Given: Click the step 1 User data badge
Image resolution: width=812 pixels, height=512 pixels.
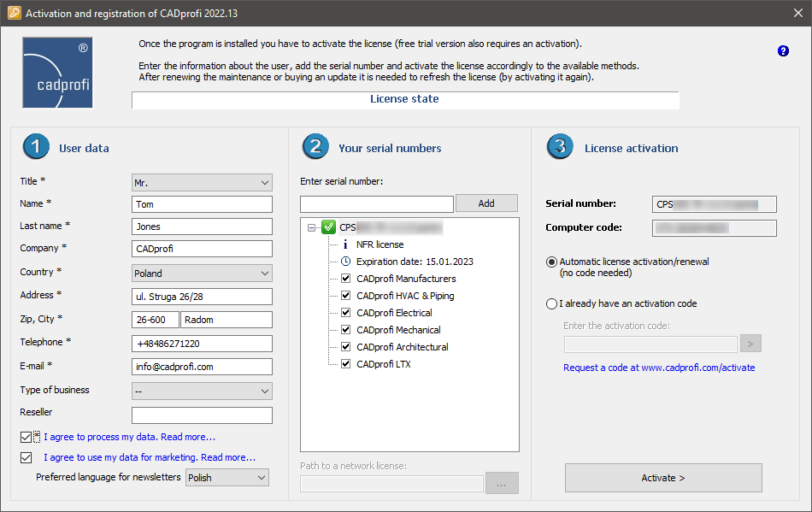Looking at the screenshot, I should click(x=36, y=147).
